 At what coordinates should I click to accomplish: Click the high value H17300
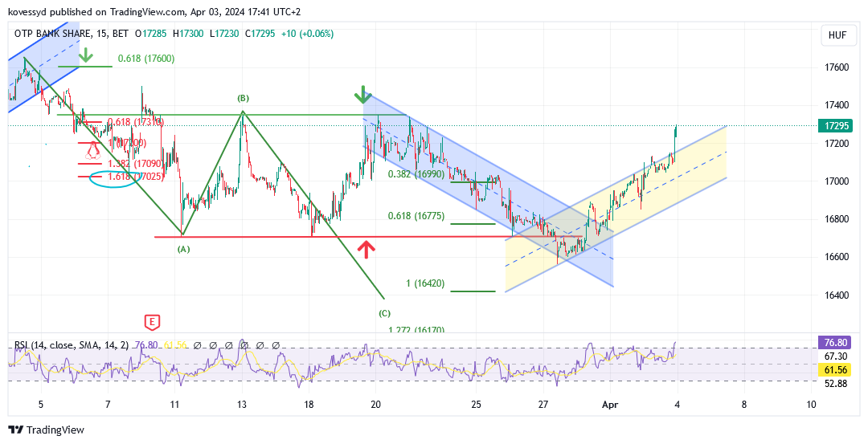pyautogui.click(x=186, y=34)
